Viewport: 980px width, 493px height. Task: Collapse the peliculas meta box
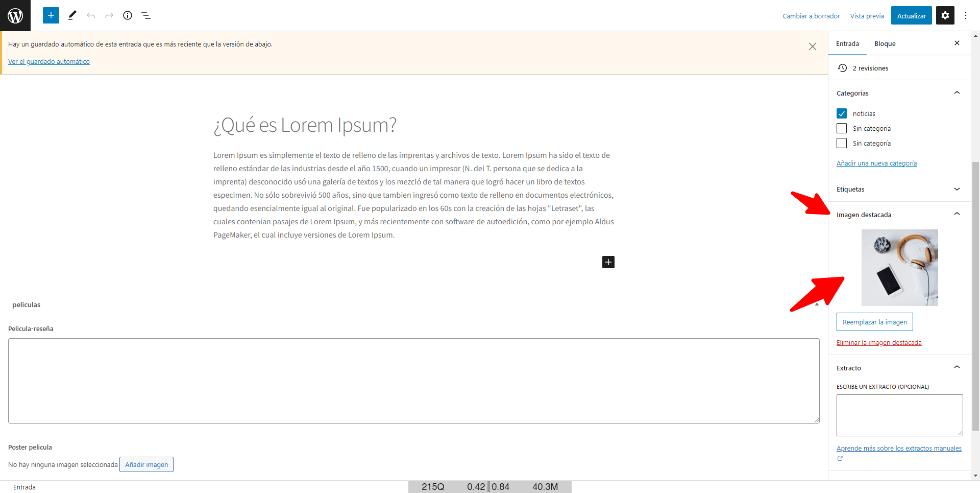click(x=817, y=304)
